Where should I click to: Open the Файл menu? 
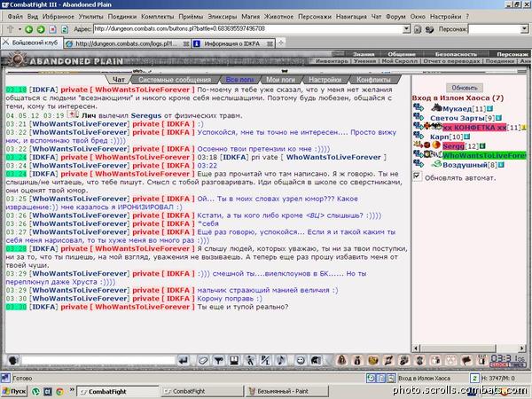pyautogui.click(x=15, y=16)
